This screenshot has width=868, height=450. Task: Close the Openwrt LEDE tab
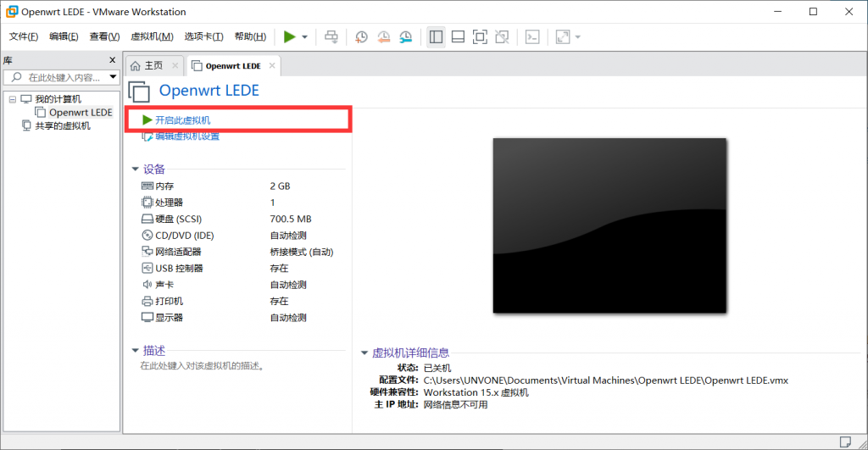point(272,65)
